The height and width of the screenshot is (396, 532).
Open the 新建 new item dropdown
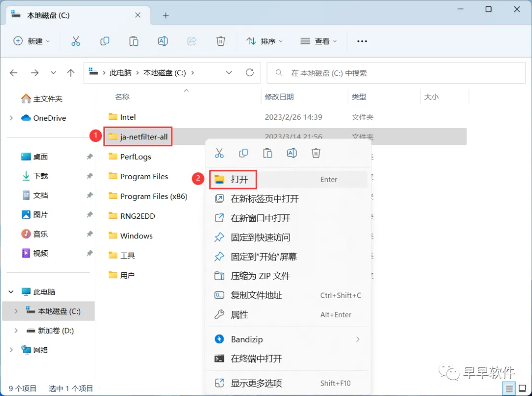32,41
